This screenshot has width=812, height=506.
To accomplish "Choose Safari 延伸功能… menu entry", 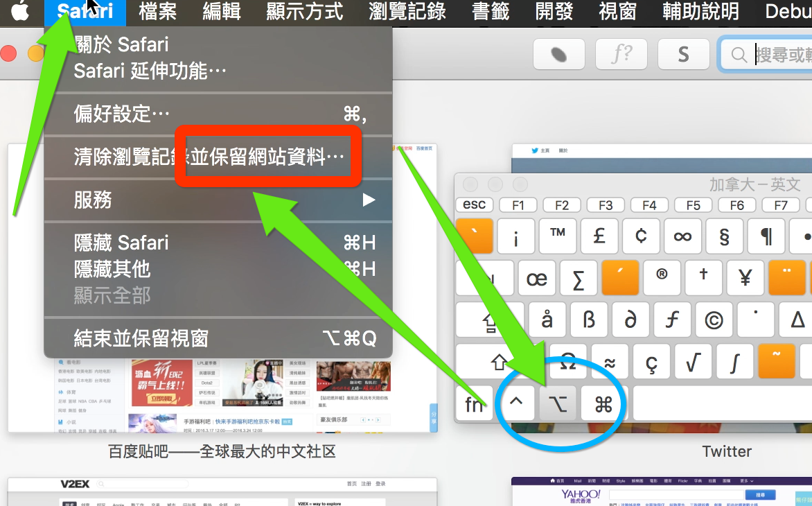I will pyautogui.click(x=218, y=71).
